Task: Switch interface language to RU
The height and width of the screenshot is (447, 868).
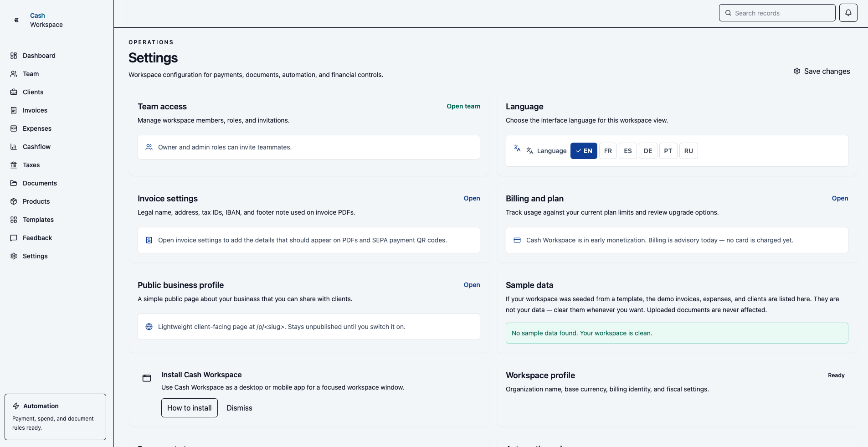Action: (x=688, y=151)
